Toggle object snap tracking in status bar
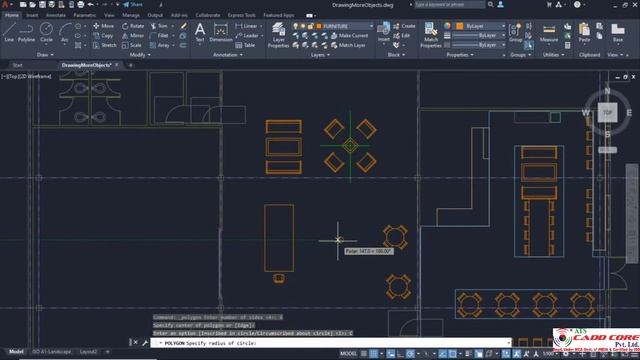This screenshot has height=360, width=640. pyautogui.click(x=442, y=354)
